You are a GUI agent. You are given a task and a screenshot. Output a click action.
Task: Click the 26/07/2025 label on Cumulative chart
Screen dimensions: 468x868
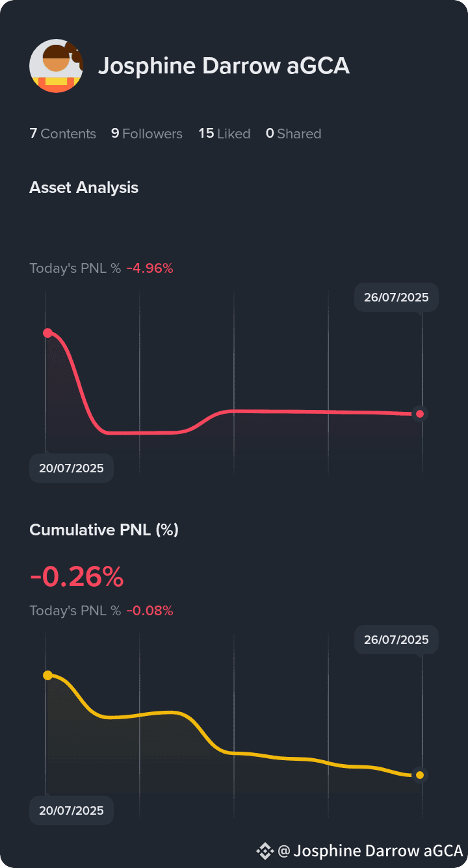tap(396, 640)
